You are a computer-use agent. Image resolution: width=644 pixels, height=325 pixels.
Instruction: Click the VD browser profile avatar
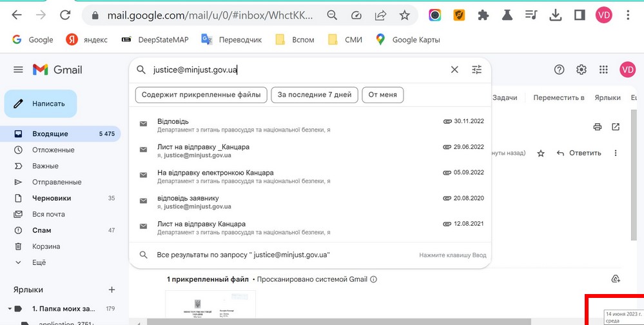pos(604,15)
